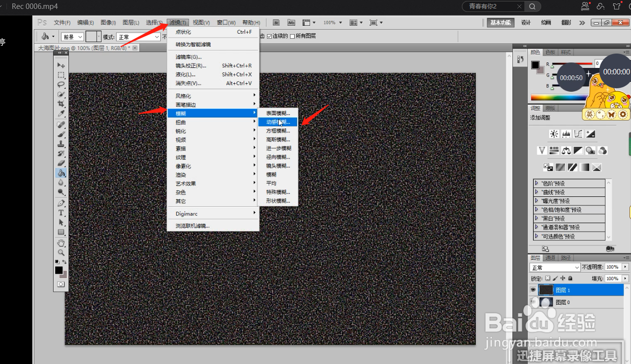Click 动感模糊 in blur submenu
Screen dimensions: 631x364
click(278, 122)
